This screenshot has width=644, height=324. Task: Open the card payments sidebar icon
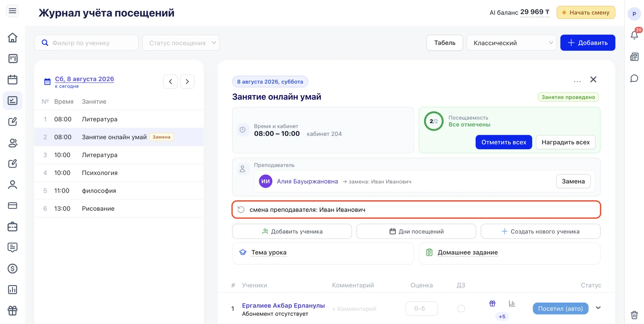pos(12,206)
